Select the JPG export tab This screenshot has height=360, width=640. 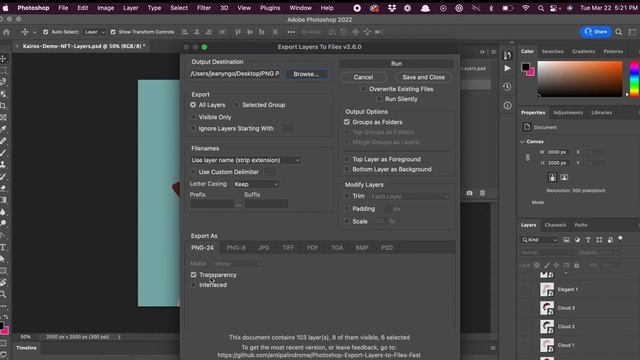pos(264,248)
